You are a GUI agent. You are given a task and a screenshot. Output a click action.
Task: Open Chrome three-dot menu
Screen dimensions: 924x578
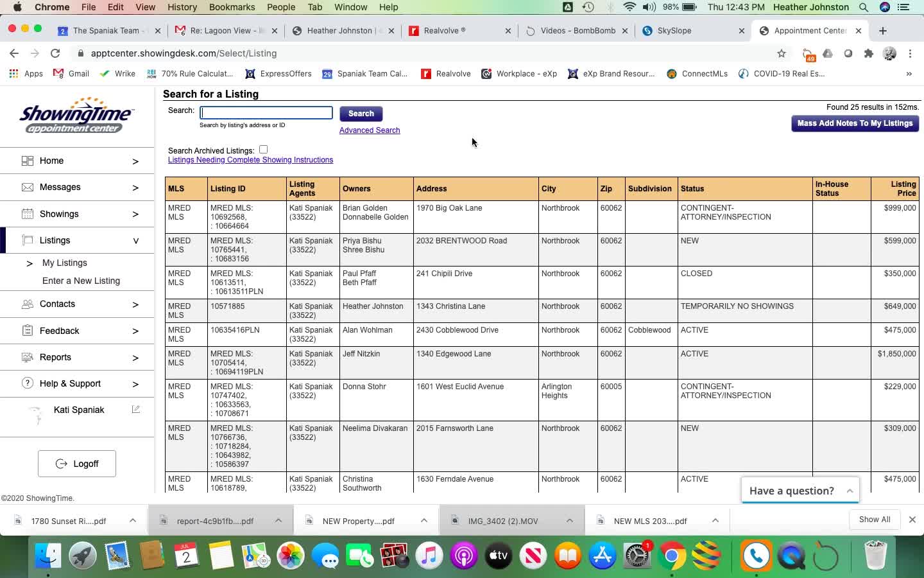[910, 53]
